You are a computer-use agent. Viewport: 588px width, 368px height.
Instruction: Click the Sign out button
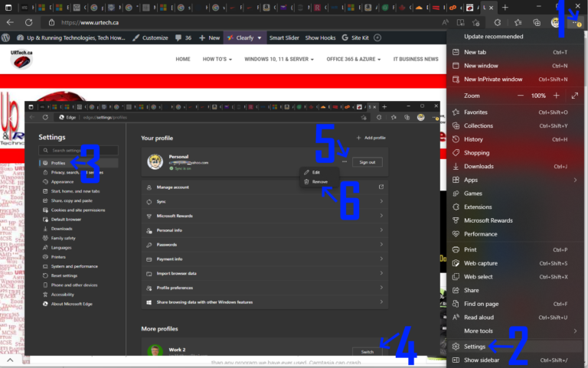click(x=367, y=162)
